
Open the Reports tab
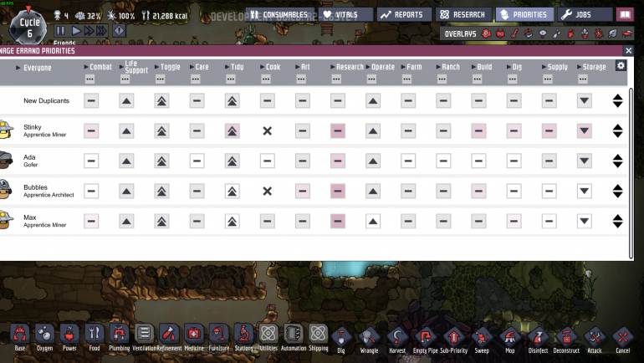coord(405,15)
